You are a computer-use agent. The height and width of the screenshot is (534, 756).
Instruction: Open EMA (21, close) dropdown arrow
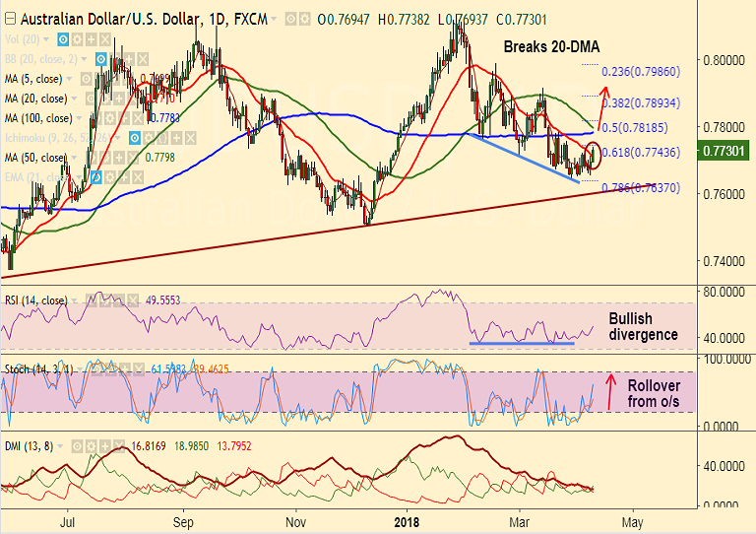pos(79,177)
